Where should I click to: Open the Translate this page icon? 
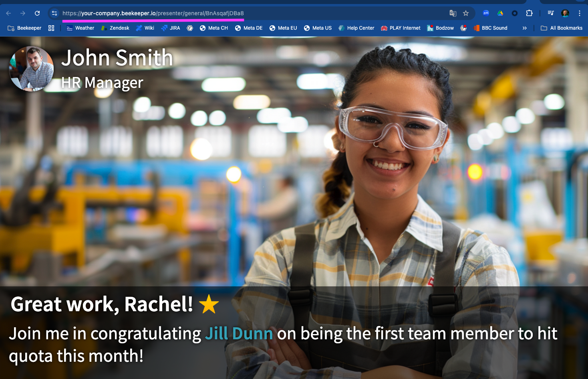(453, 13)
